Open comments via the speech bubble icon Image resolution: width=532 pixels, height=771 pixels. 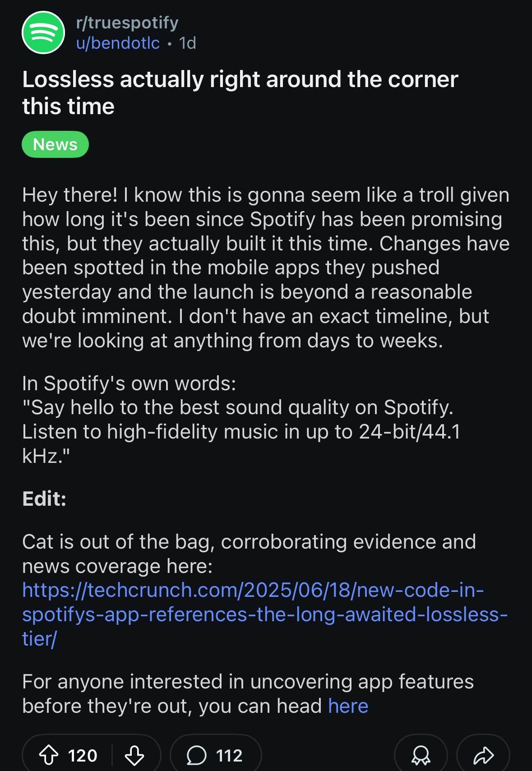pyautogui.click(x=197, y=755)
